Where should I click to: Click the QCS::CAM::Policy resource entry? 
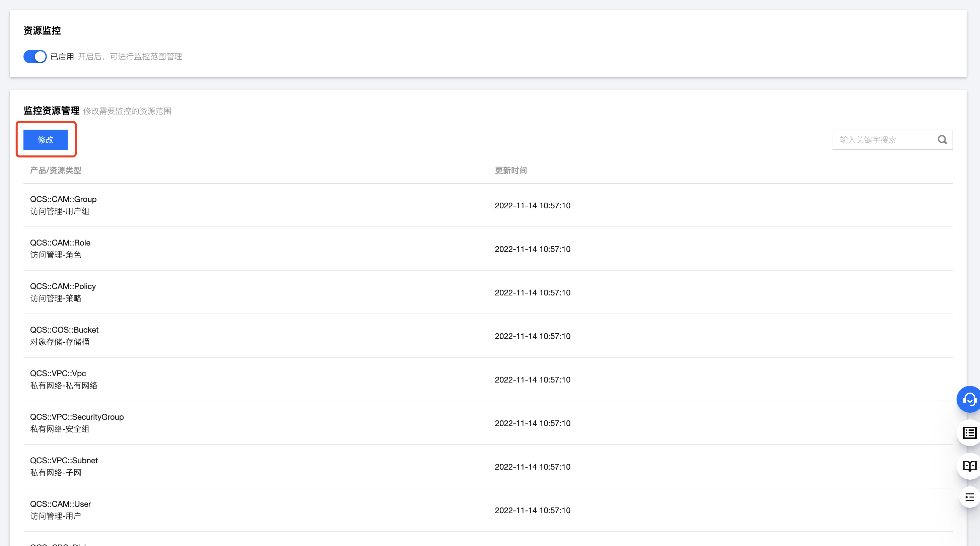tap(63, 286)
